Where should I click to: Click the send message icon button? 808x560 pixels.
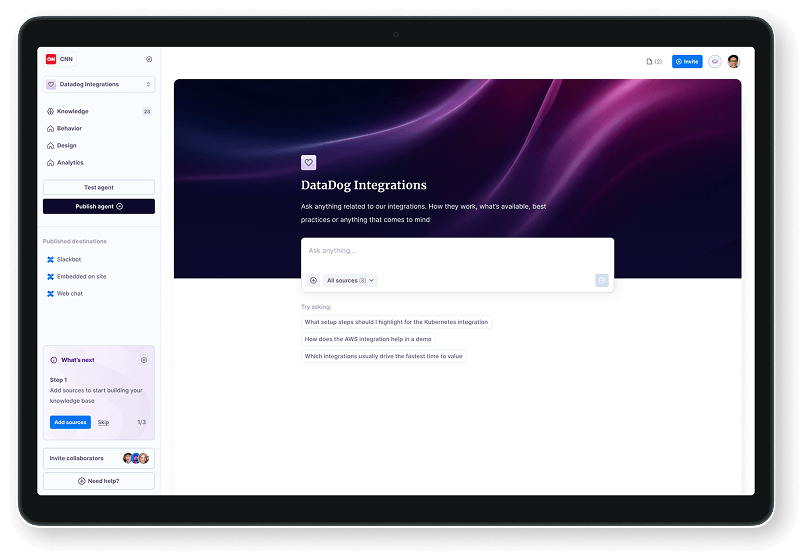(x=602, y=280)
